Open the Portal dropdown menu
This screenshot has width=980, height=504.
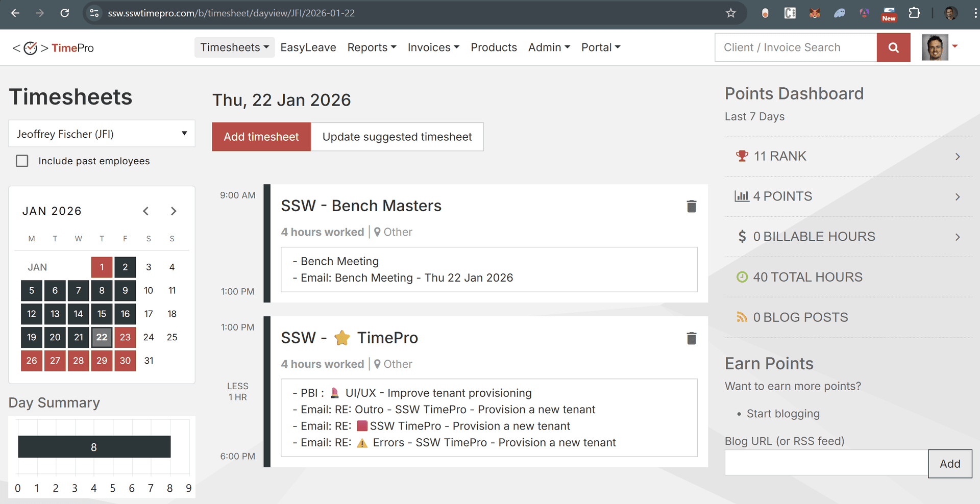(601, 47)
